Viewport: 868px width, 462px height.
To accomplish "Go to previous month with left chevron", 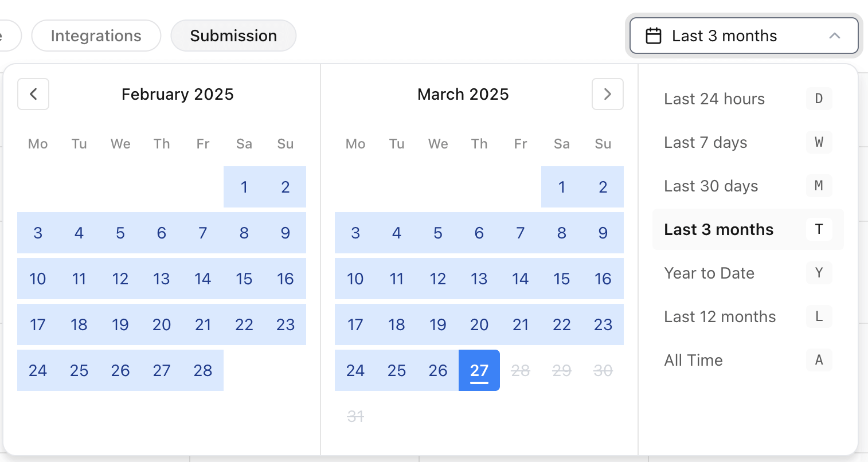I will tap(33, 94).
